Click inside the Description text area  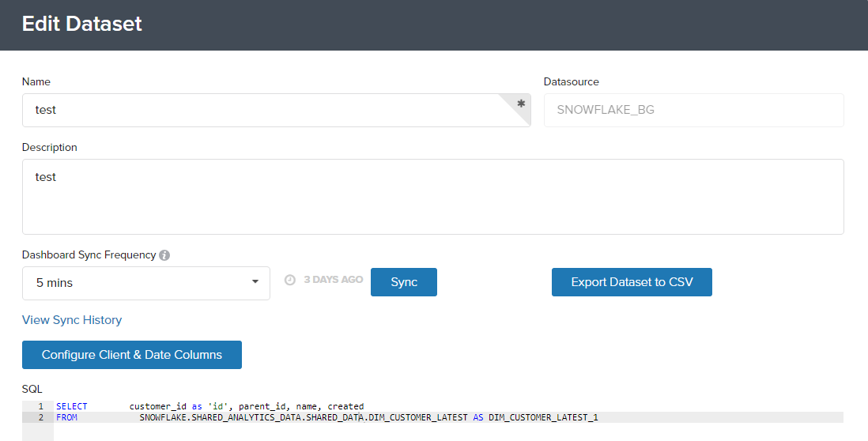tap(432, 197)
